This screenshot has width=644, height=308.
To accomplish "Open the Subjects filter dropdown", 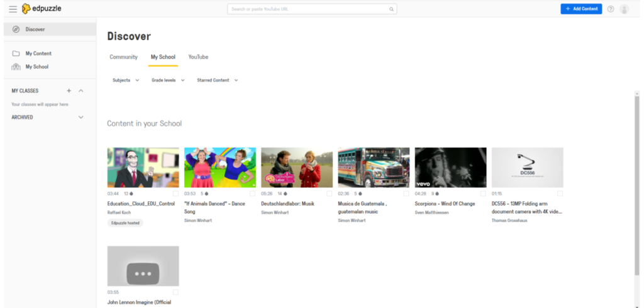I will 126,80.
